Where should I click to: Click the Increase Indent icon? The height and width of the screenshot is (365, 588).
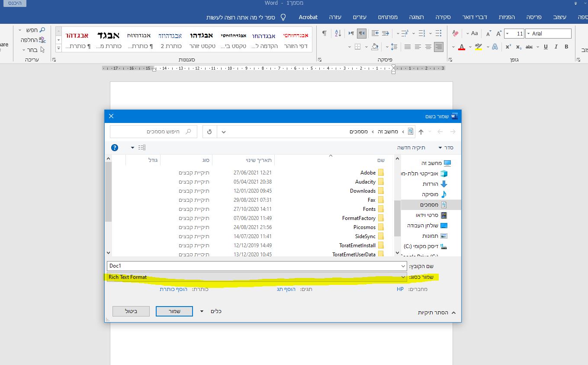[375, 33]
